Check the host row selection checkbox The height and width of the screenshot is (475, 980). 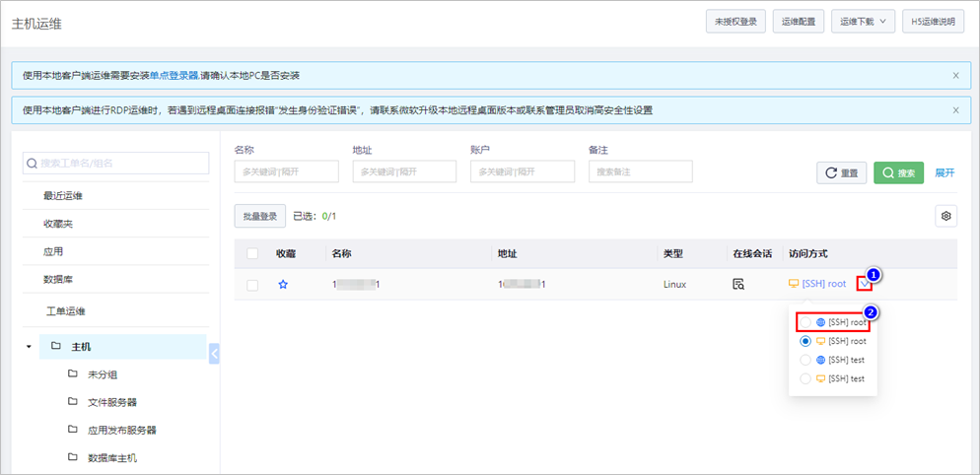(252, 285)
